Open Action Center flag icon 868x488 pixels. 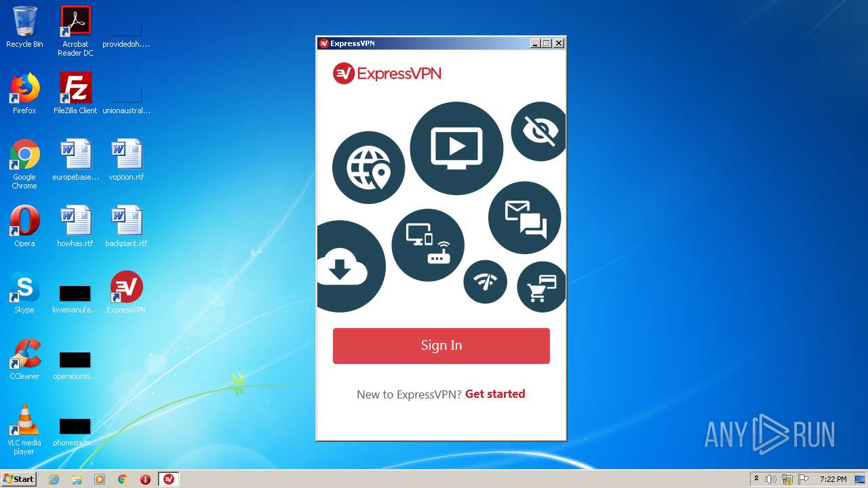pyautogui.click(x=804, y=479)
